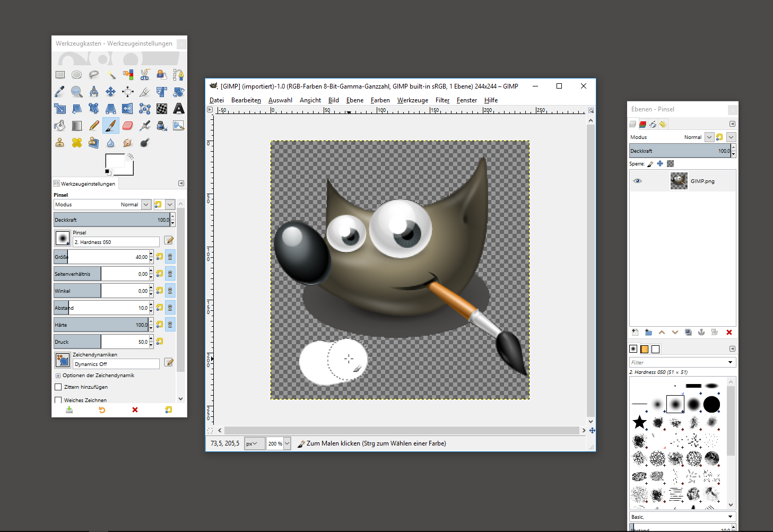Select the Crop tool

pyautogui.click(x=145, y=92)
